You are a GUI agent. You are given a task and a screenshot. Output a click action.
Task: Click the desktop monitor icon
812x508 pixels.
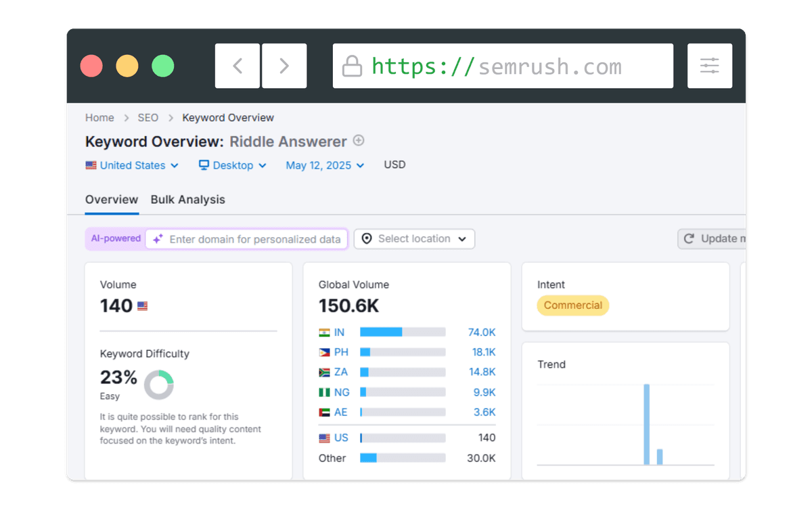click(x=204, y=165)
